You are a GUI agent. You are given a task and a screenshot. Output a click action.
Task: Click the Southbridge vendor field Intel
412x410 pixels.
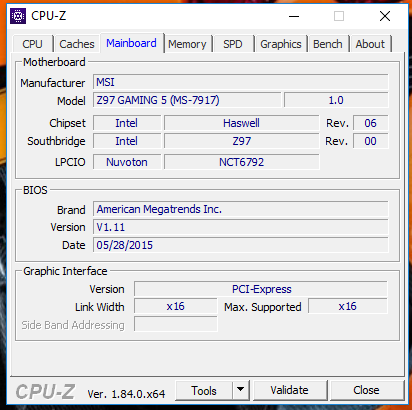pos(127,141)
